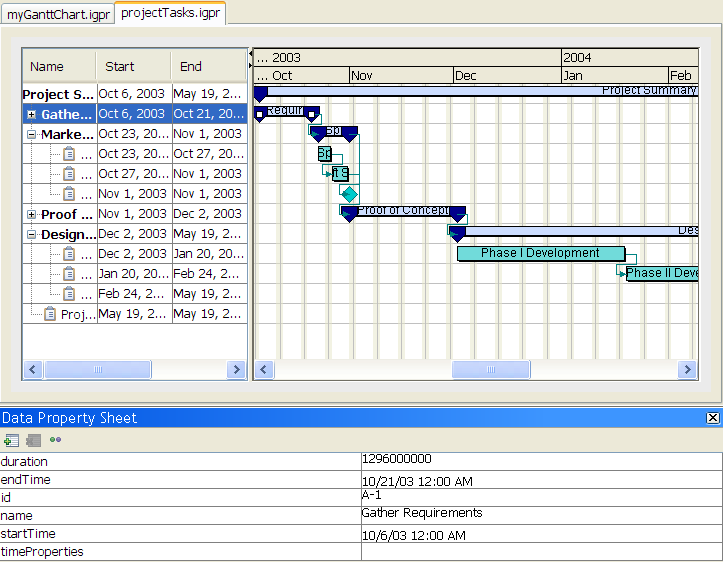
Task: Close the Data Property Sheet panel
Action: [712, 418]
